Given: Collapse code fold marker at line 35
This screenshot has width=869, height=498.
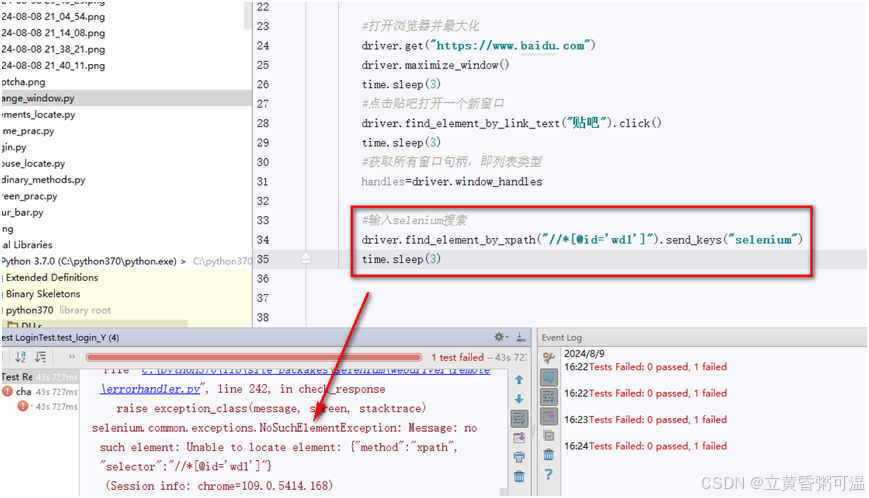Looking at the screenshot, I should coord(306,259).
